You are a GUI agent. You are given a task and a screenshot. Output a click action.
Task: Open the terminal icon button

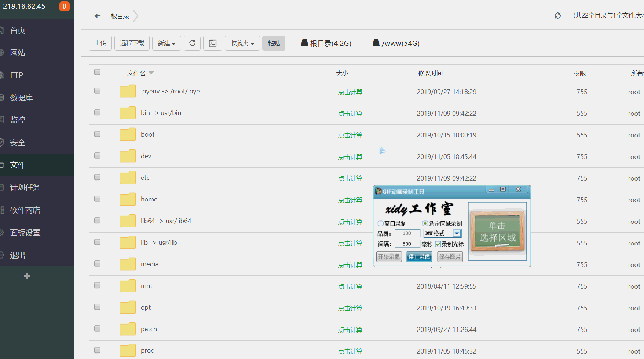pyautogui.click(x=213, y=43)
